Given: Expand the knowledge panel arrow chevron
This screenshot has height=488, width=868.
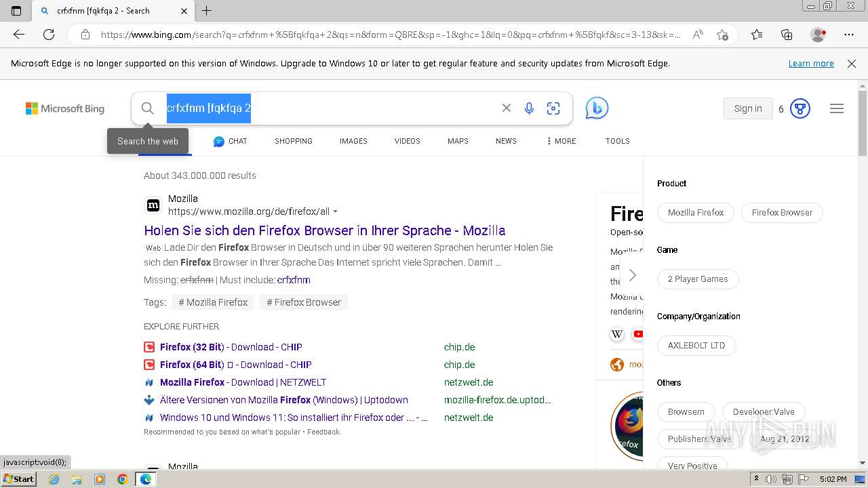Looking at the screenshot, I should (x=632, y=275).
